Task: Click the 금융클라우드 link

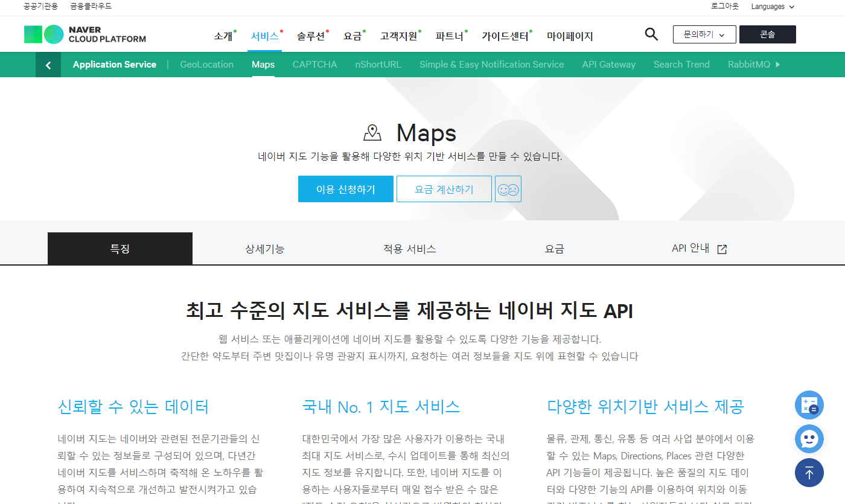Action: click(91, 7)
